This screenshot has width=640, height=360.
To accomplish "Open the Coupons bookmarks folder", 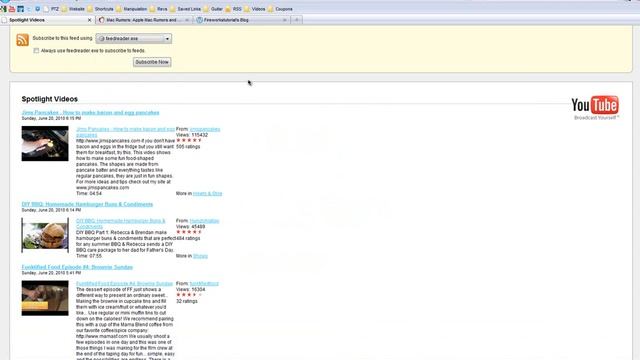I will (x=280, y=9).
